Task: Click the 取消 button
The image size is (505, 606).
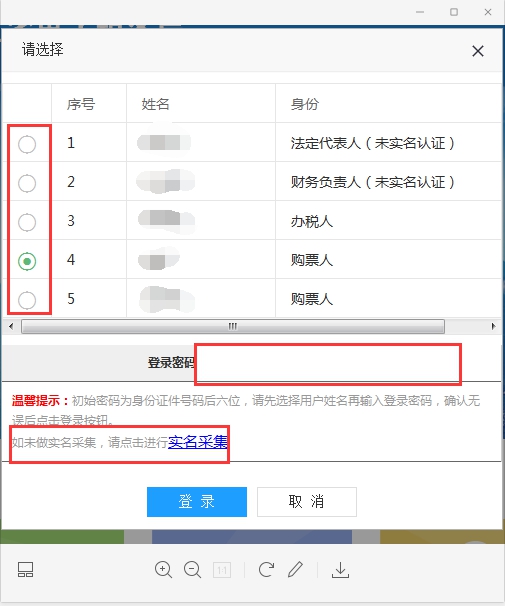Action: pyautogui.click(x=307, y=502)
